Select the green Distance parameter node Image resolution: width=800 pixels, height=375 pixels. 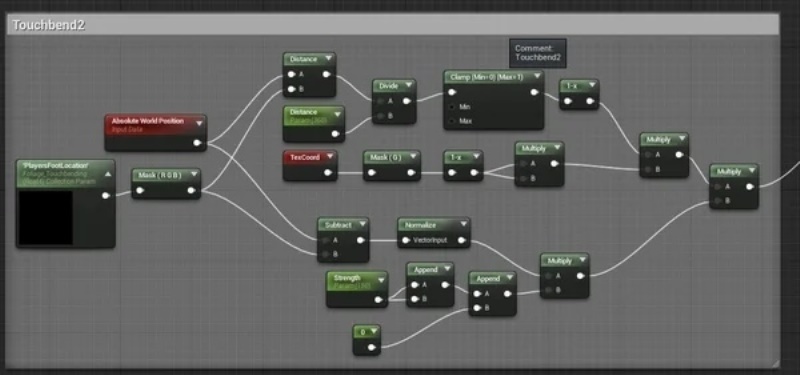coord(314,123)
